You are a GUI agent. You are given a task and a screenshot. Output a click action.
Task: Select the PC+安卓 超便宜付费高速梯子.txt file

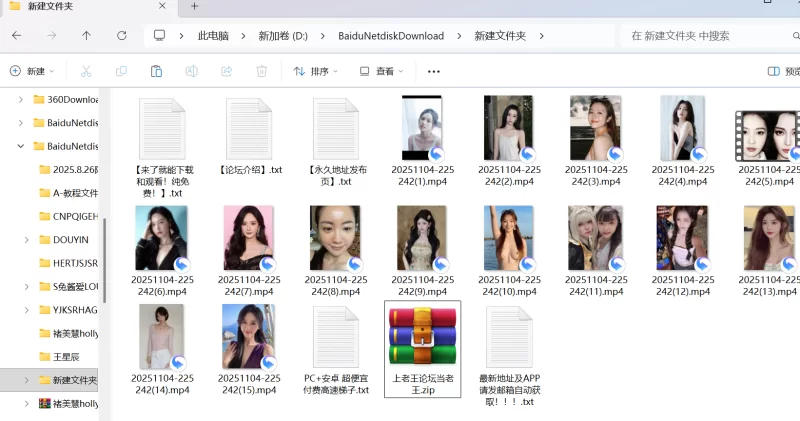coord(336,350)
